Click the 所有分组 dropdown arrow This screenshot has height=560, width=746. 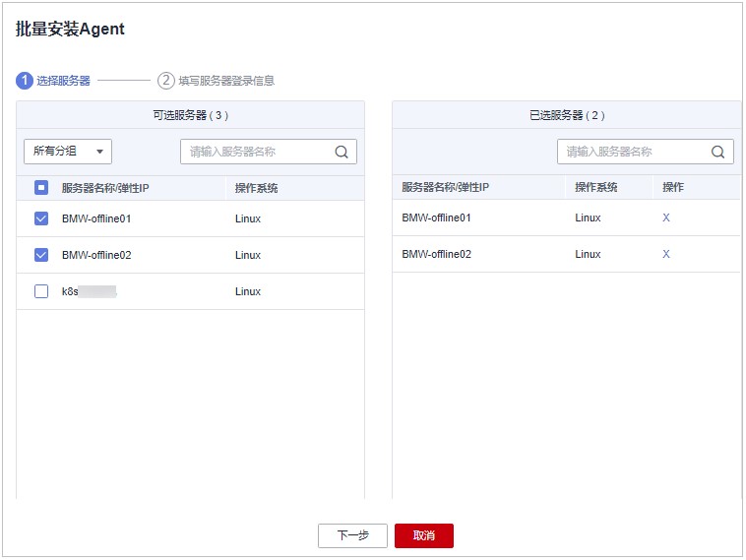[x=99, y=152]
